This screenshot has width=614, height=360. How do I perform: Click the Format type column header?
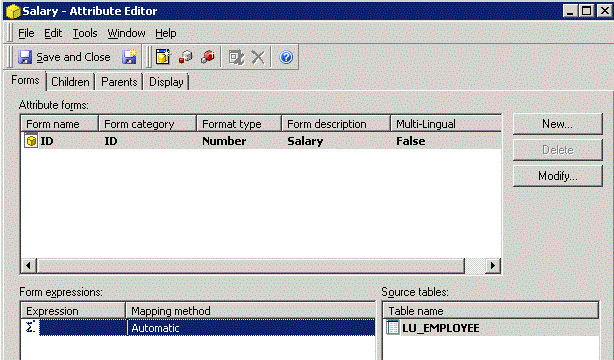239,124
